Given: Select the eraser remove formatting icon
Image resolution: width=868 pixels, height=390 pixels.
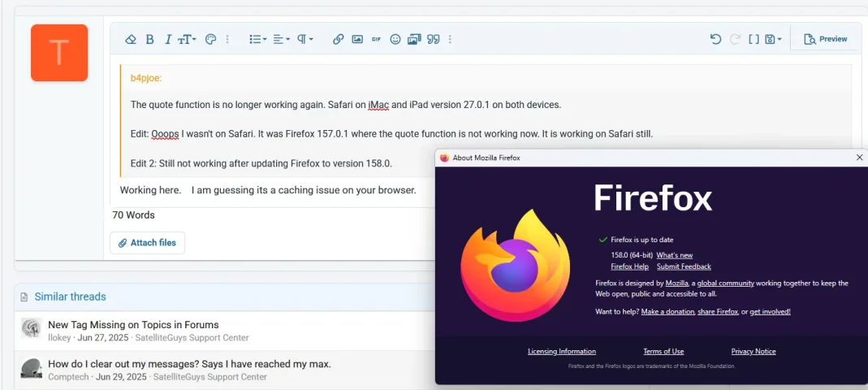Looking at the screenshot, I should pos(130,39).
